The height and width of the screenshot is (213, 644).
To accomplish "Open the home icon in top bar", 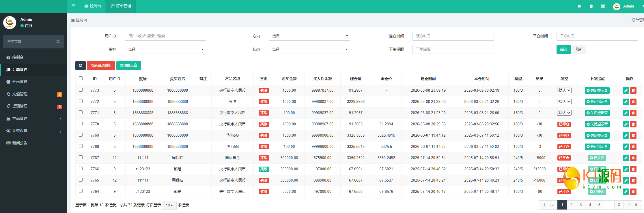I will (579, 6).
